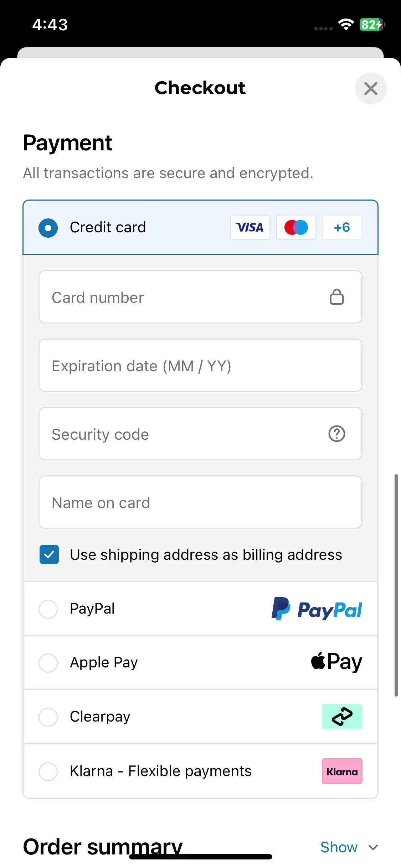Focus the Name on card field
Screen dimensions: 401x868
tap(200, 502)
